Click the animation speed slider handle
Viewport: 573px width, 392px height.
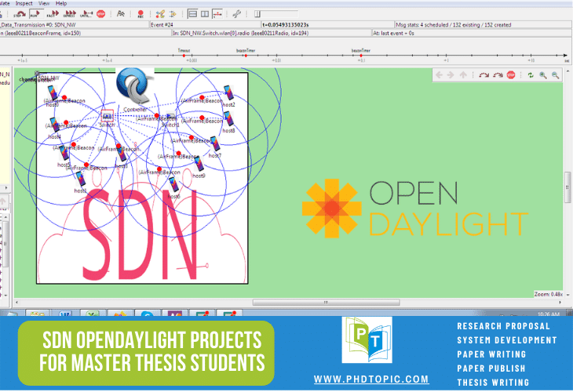(257, 14)
